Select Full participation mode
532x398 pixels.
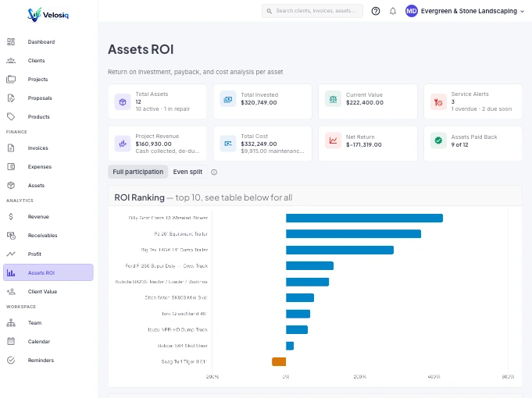138,172
